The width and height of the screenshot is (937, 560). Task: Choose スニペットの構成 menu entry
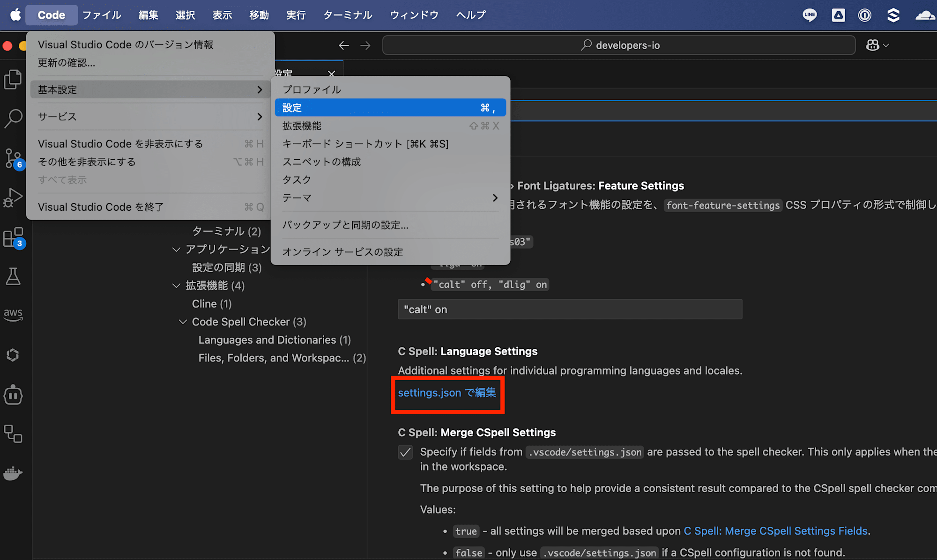click(390, 162)
